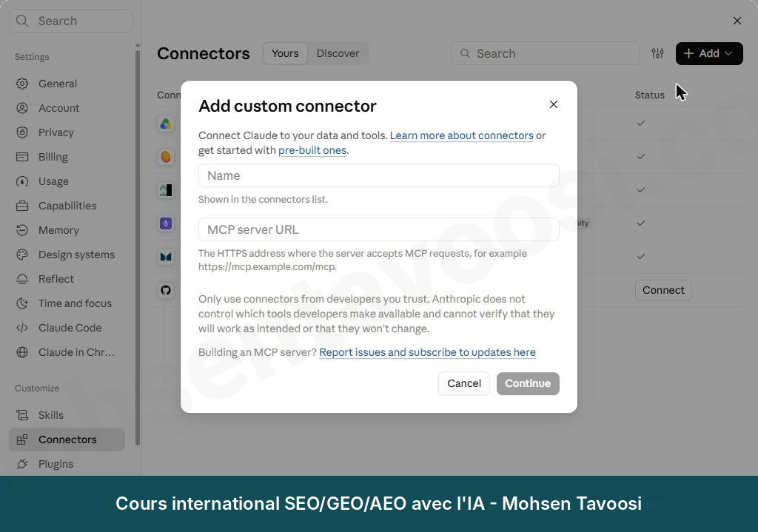Image resolution: width=758 pixels, height=532 pixels.
Task: Click the Capabilities briefcase icon
Action: tap(22, 206)
